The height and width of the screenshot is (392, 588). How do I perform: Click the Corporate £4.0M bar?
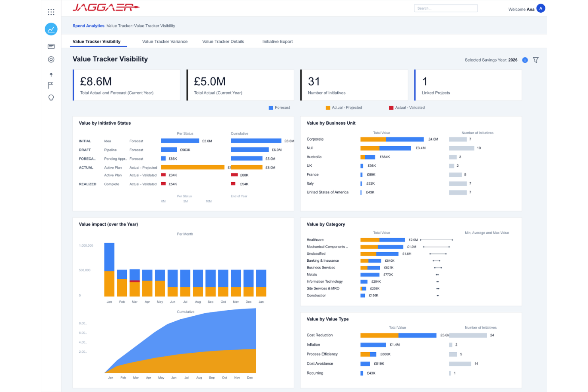click(x=392, y=139)
